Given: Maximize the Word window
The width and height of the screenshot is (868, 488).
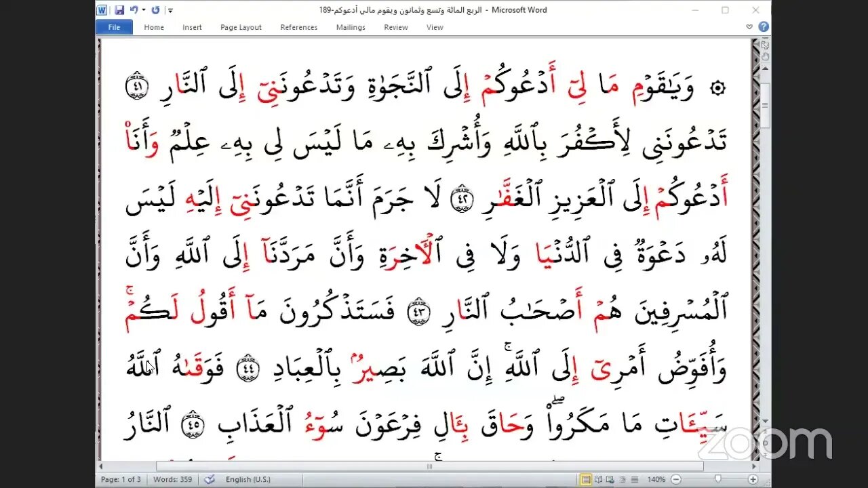Looking at the screenshot, I should (725, 10).
